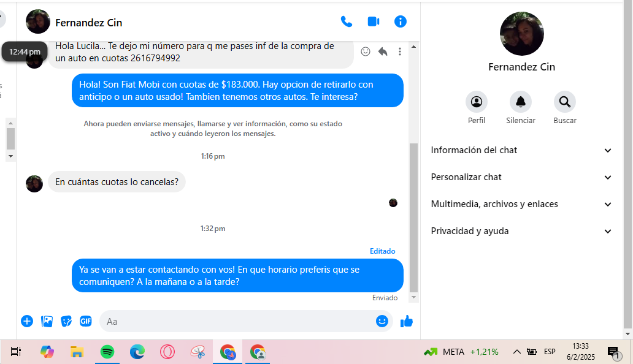React to the message with emoji icon
Image resolution: width=633 pixels, height=364 pixels.
(x=366, y=51)
